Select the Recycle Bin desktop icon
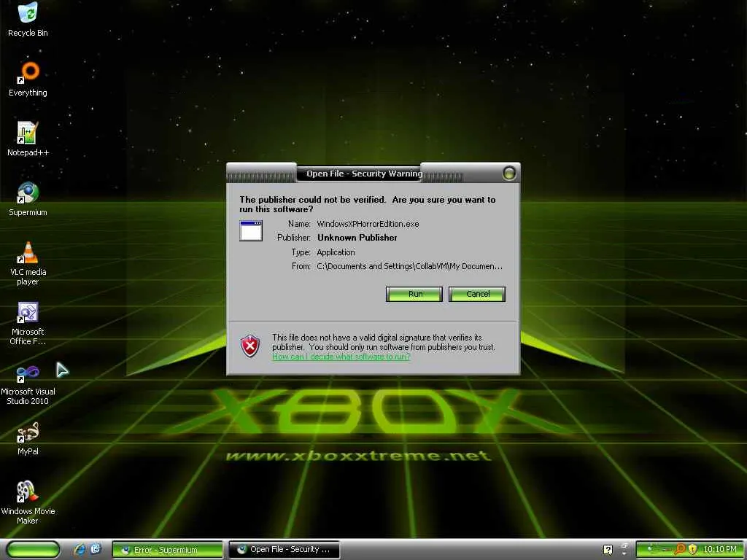The width and height of the screenshot is (747, 560). (x=28, y=20)
